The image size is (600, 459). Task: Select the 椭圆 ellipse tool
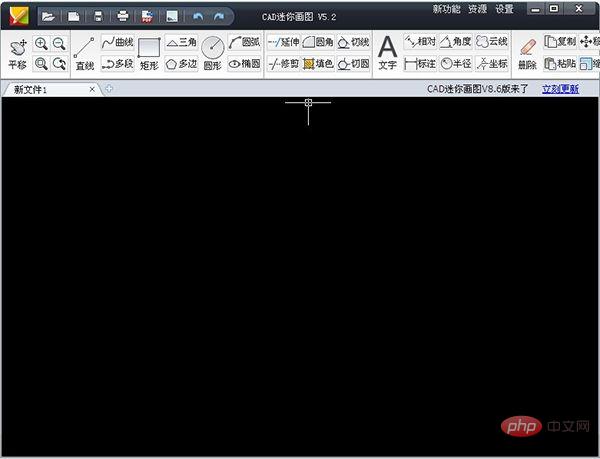point(245,64)
